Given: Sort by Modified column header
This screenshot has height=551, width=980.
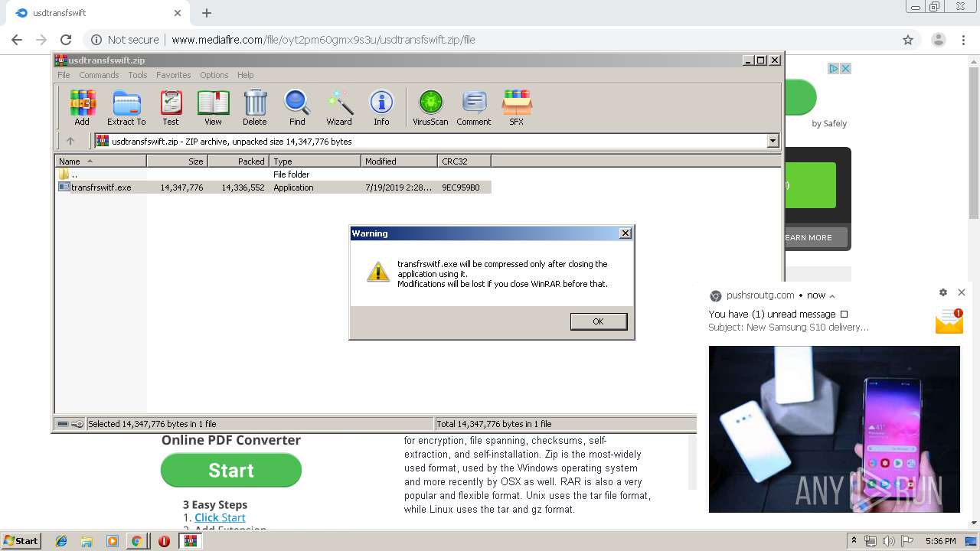Looking at the screenshot, I should pyautogui.click(x=399, y=161).
